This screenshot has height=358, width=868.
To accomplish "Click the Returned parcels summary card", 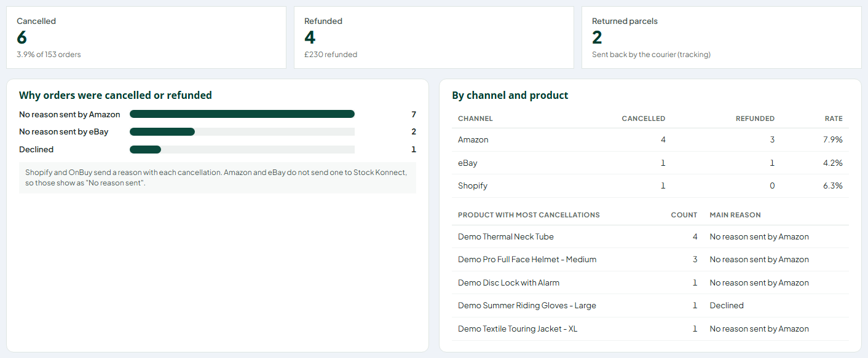I will (x=722, y=37).
